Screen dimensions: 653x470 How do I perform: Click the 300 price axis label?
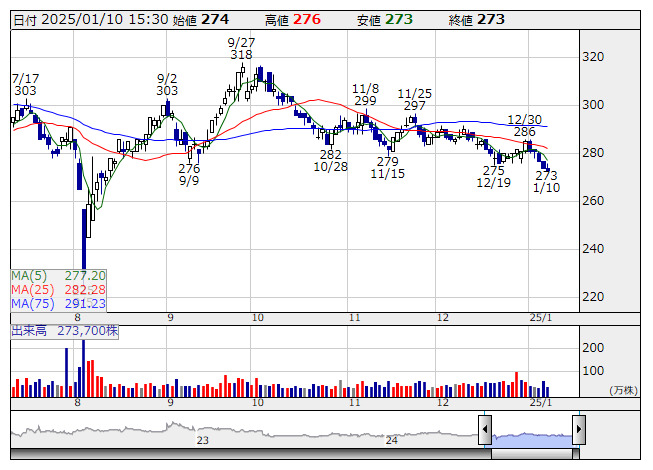click(593, 105)
